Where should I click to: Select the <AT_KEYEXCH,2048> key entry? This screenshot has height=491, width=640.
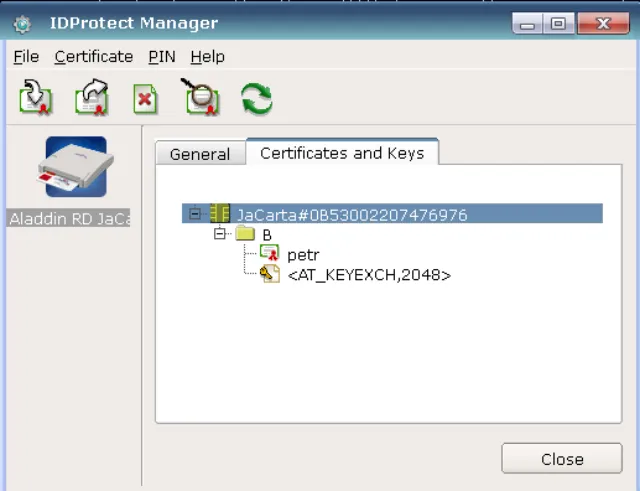[369, 275]
